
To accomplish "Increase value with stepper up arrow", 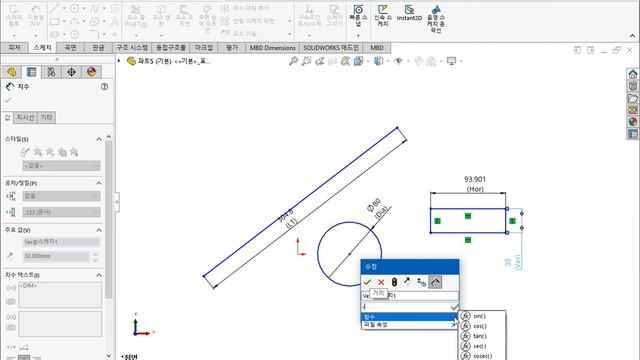I will pyautogui.click(x=96, y=253).
